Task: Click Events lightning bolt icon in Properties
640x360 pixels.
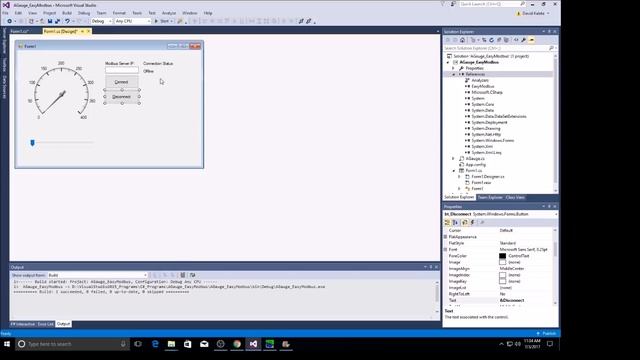Action: click(x=473, y=222)
